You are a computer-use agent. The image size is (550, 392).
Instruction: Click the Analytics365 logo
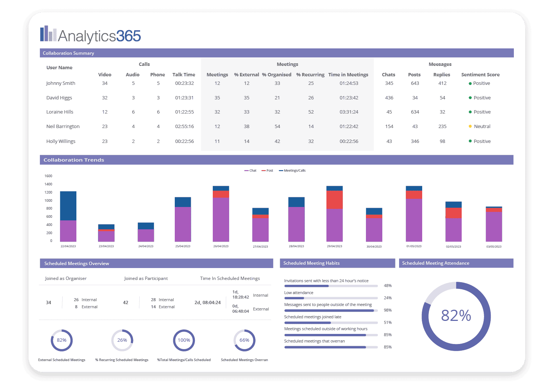tap(91, 35)
